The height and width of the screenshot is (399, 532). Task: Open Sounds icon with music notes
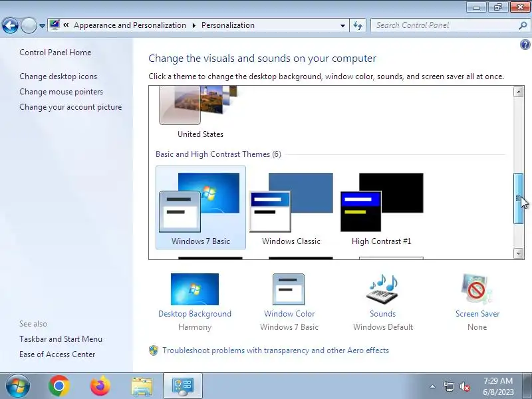pyautogui.click(x=382, y=289)
